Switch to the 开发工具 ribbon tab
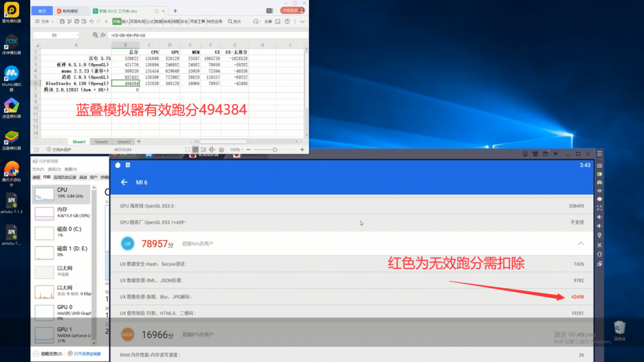This screenshot has height=362, width=644. [197, 21]
